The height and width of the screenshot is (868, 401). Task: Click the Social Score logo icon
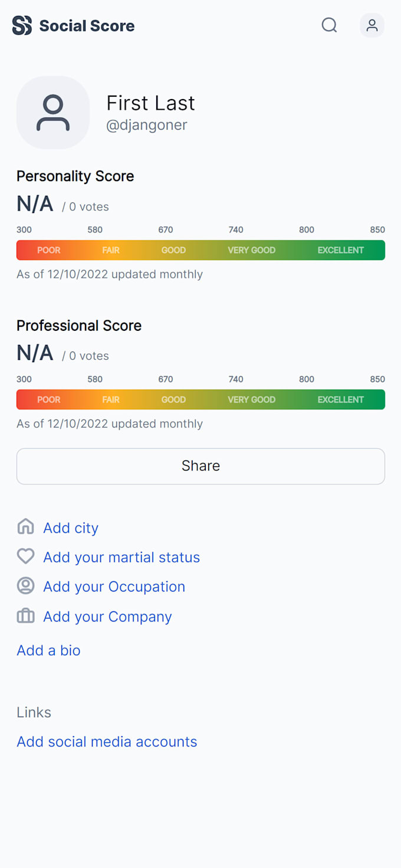[x=22, y=25]
